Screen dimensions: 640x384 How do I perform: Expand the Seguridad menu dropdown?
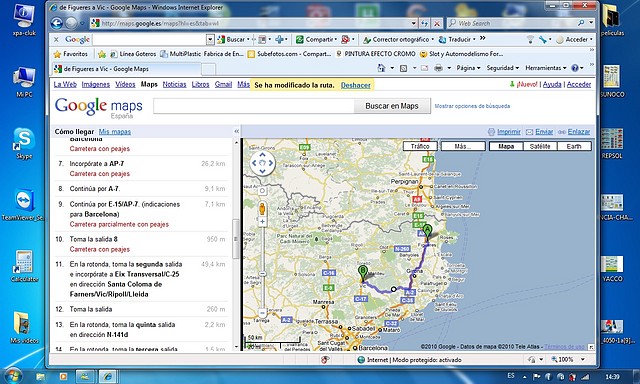coord(502,68)
